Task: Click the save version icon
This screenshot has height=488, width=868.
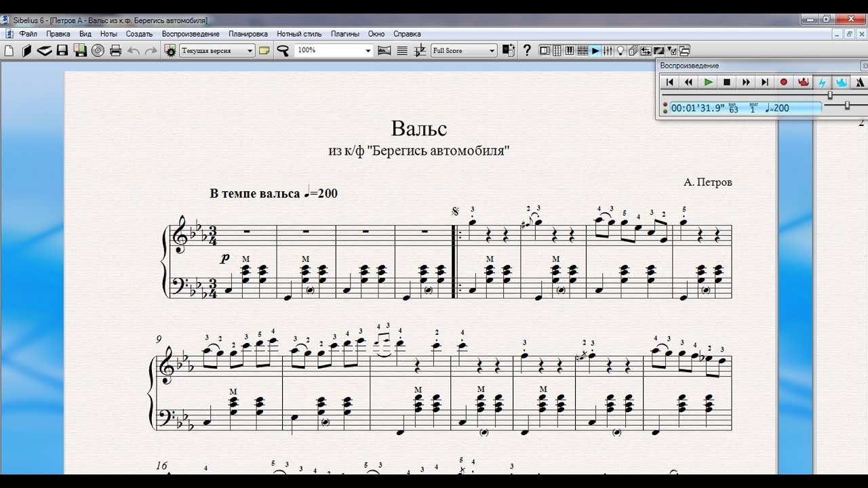Action: tap(80, 50)
